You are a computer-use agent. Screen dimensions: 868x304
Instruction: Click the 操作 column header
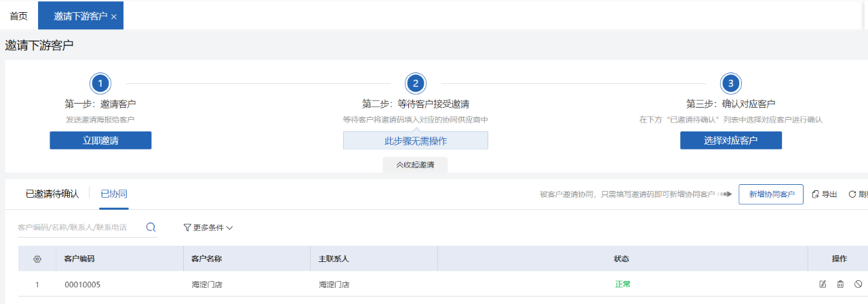pos(840,259)
